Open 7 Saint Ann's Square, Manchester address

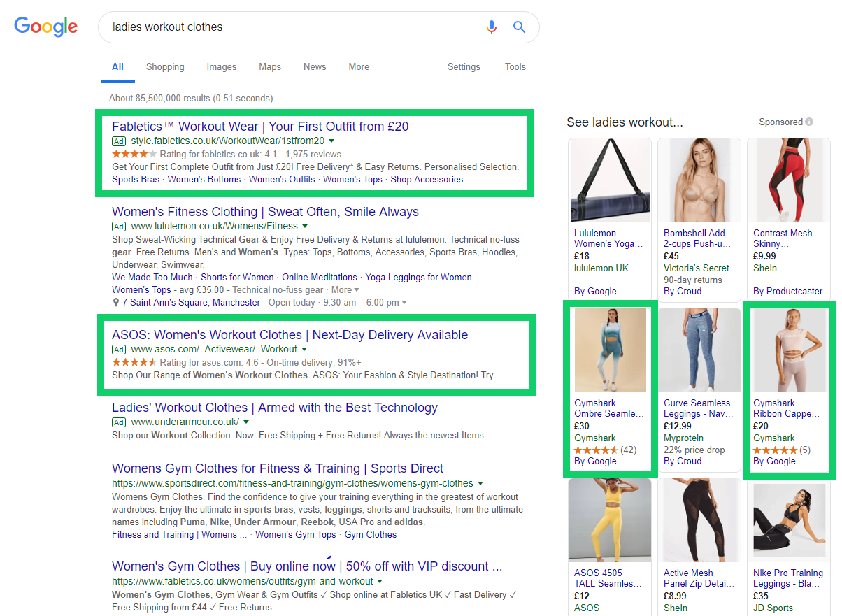tap(191, 303)
